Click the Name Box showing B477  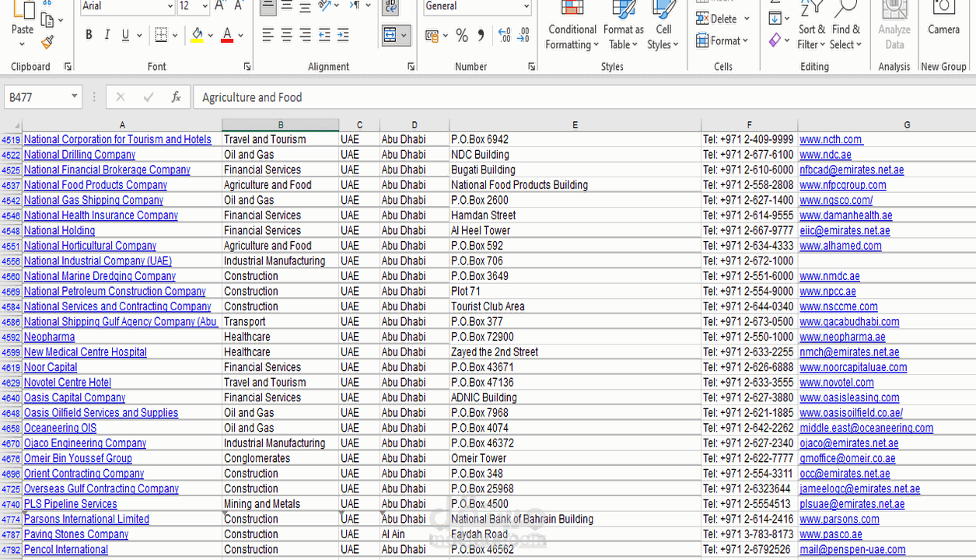click(x=43, y=97)
